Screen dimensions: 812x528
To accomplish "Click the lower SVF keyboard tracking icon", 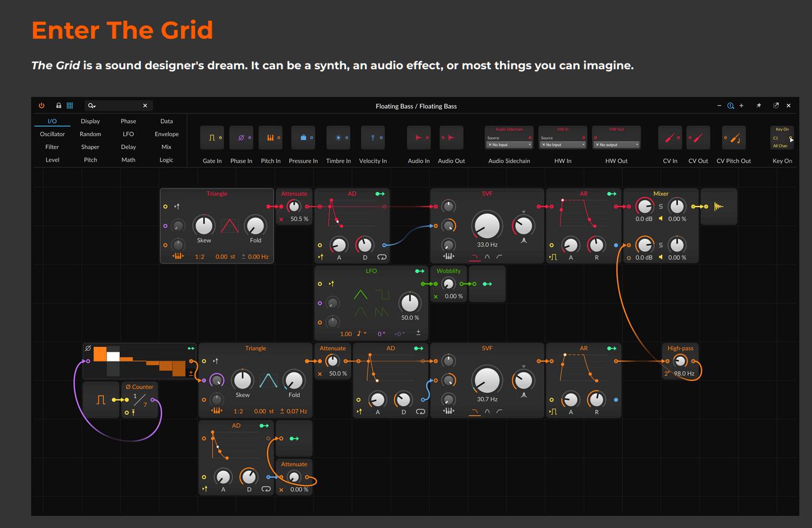I will coord(448,411).
